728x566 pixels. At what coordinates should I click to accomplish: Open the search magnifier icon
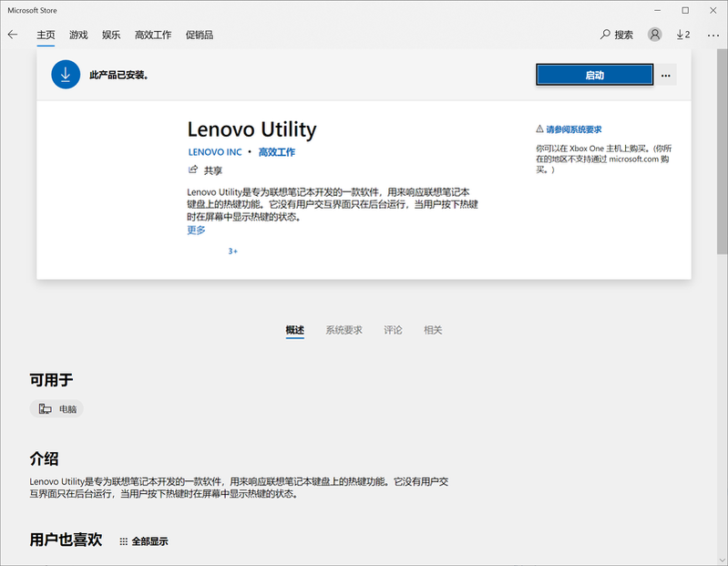tap(606, 35)
